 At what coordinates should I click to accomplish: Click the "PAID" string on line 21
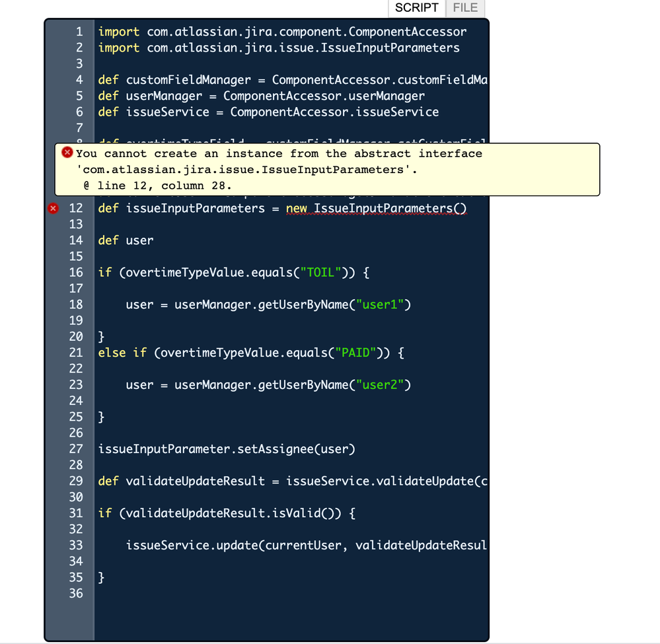point(355,353)
